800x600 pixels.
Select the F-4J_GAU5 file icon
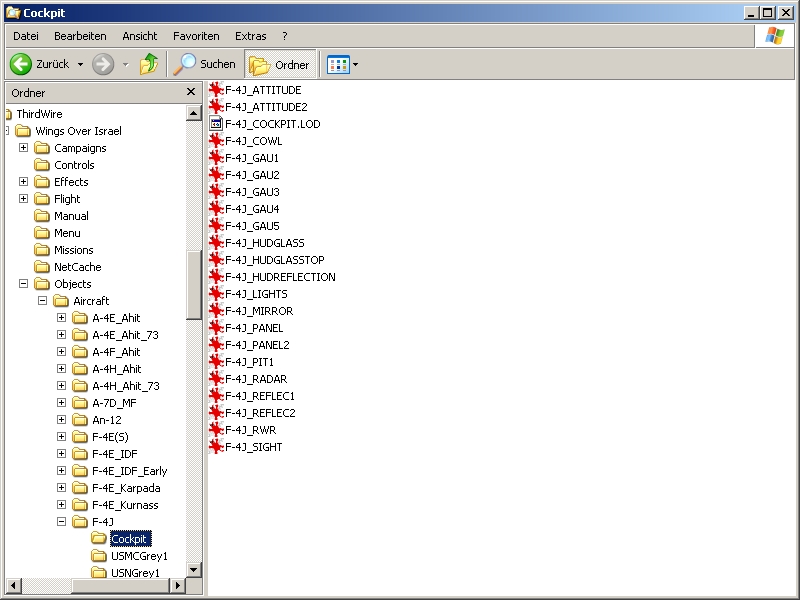[216, 226]
